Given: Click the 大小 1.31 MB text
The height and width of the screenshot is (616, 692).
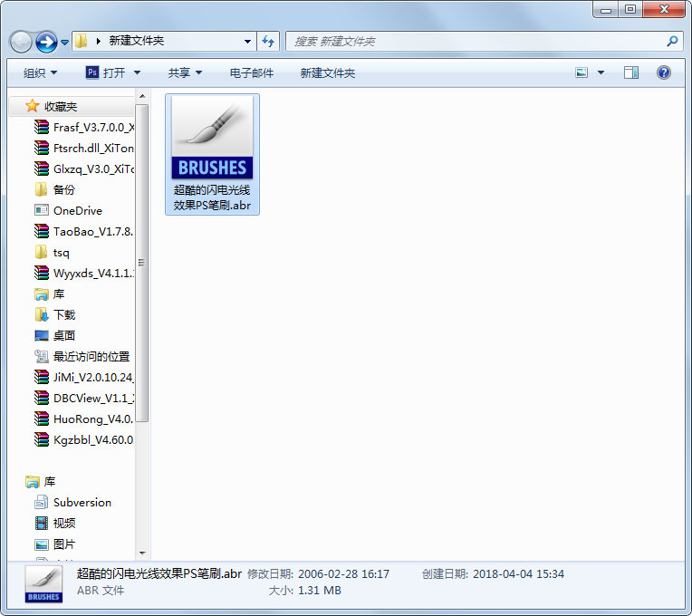Looking at the screenshot, I should point(305,591).
